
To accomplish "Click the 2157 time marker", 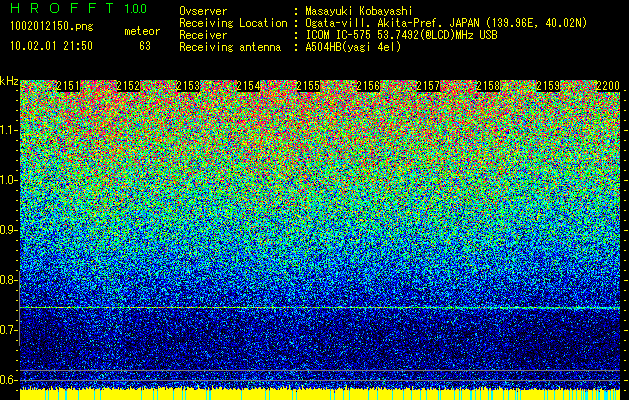I will point(428,86).
